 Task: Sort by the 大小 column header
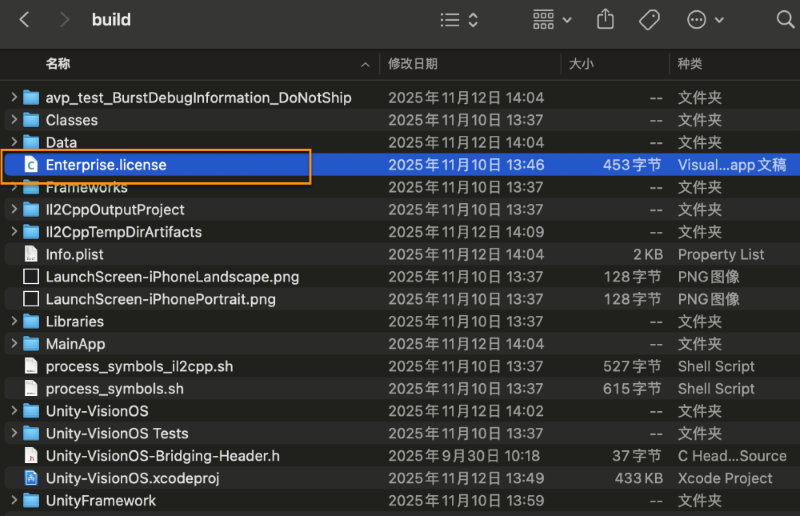click(x=581, y=64)
